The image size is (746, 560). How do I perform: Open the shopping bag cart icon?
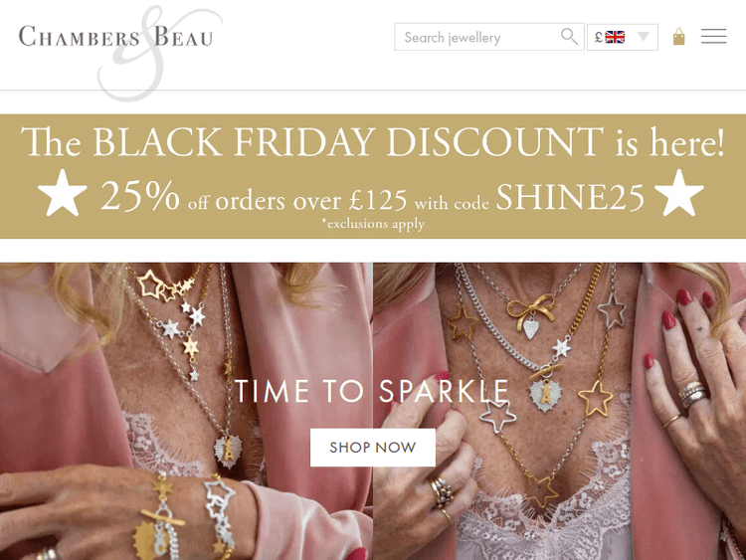coord(679,36)
